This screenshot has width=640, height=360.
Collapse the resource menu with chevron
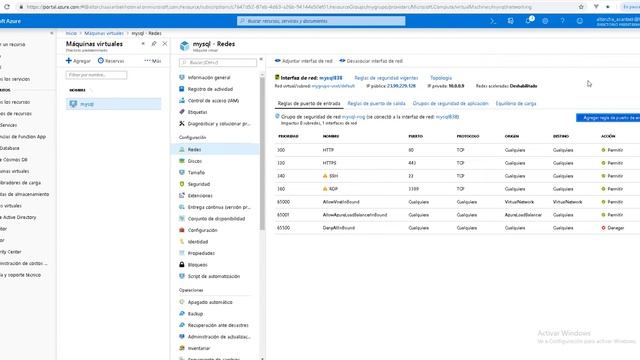tap(261, 60)
